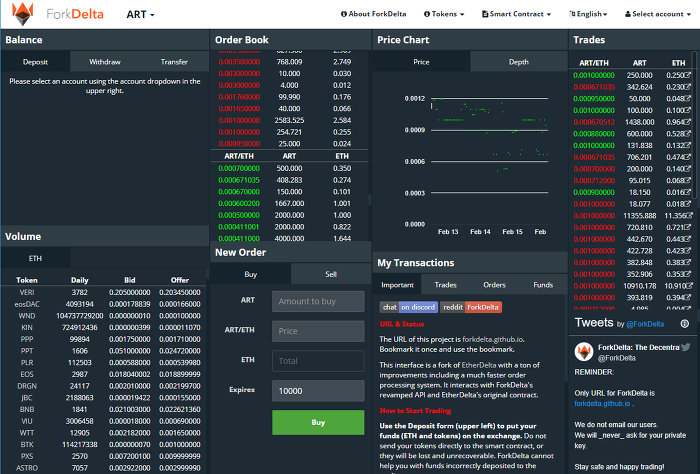
Task: Select BNB token in the volume list
Action: pos(27,409)
